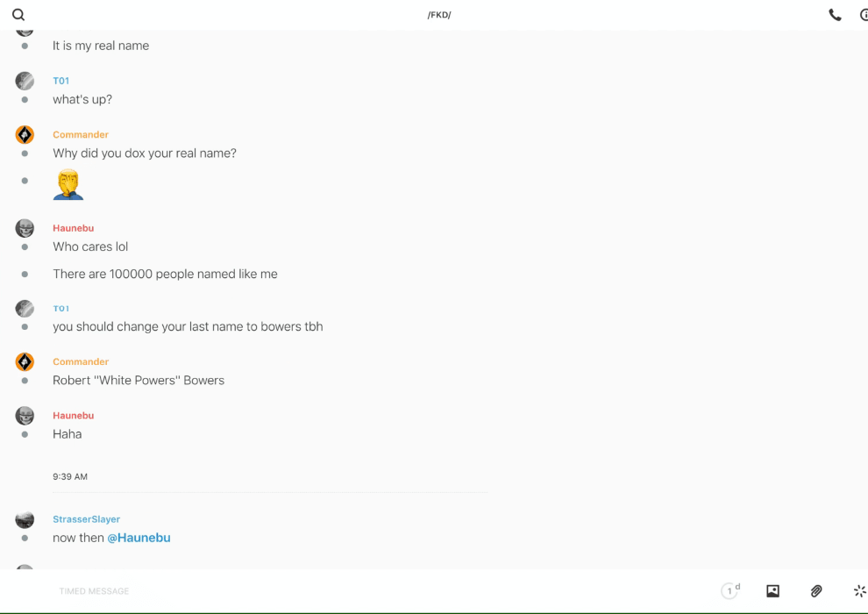Start a voice call with phone icon
Image resolution: width=868 pixels, height=614 pixels.
(x=835, y=15)
